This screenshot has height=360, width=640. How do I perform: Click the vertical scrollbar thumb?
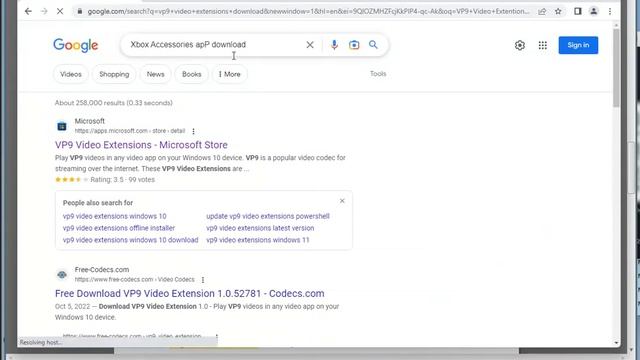click(x=616, y=69)
